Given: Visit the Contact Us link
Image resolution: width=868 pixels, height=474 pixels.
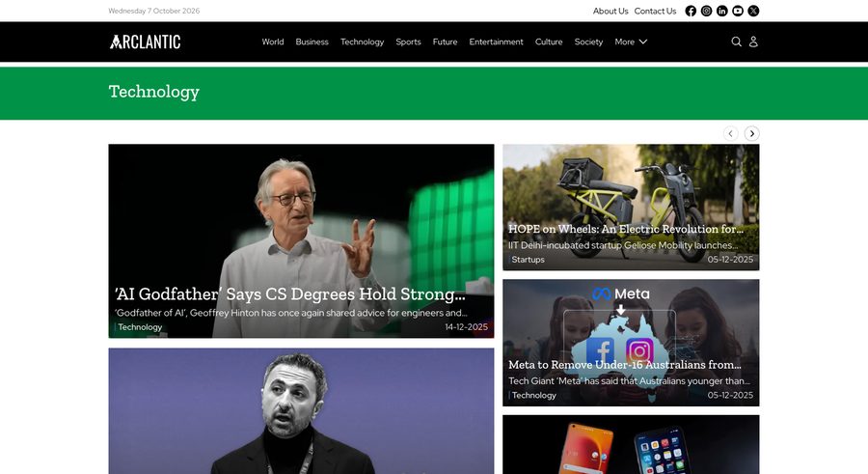Looking at the screenshot, I should (x=655, y=11).
